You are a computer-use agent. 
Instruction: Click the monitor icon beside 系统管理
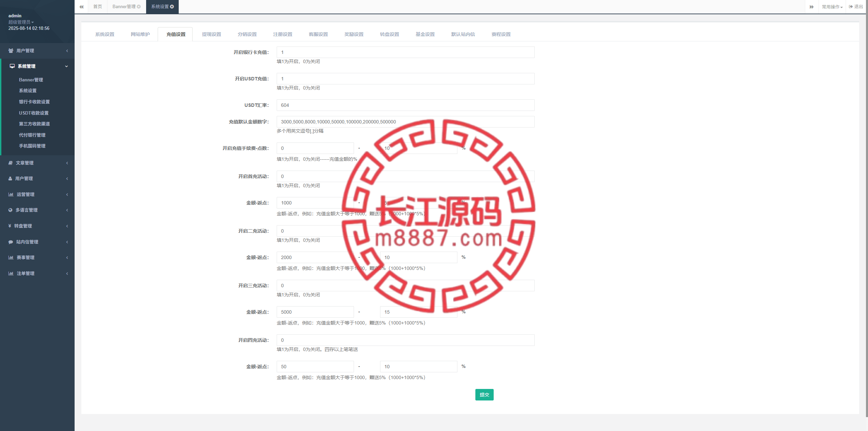pos(12,66)
